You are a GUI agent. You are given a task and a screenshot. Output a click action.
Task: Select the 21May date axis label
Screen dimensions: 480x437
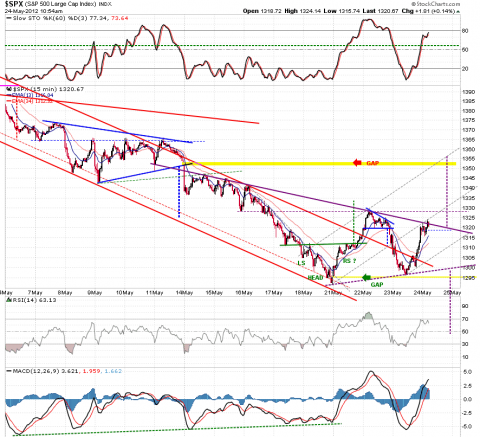[333, 293]
